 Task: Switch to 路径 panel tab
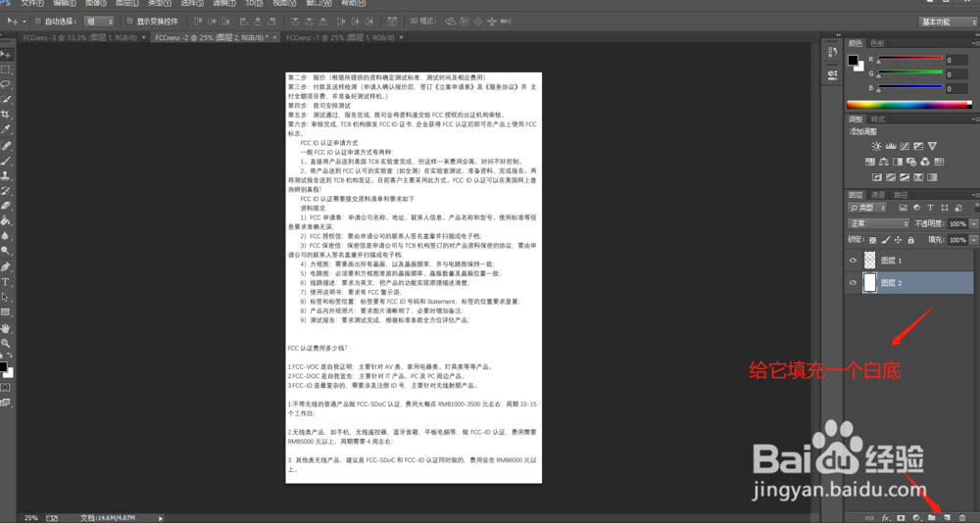[x=901, y=195]
